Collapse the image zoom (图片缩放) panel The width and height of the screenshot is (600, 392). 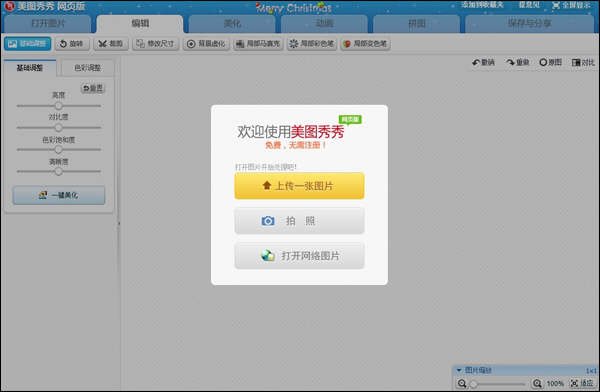459,370
